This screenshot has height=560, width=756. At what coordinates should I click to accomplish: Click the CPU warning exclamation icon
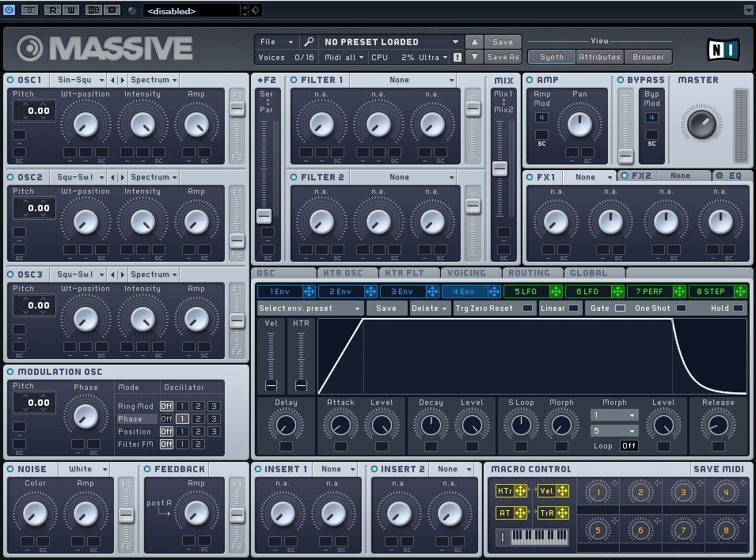[x=457, y=58]
